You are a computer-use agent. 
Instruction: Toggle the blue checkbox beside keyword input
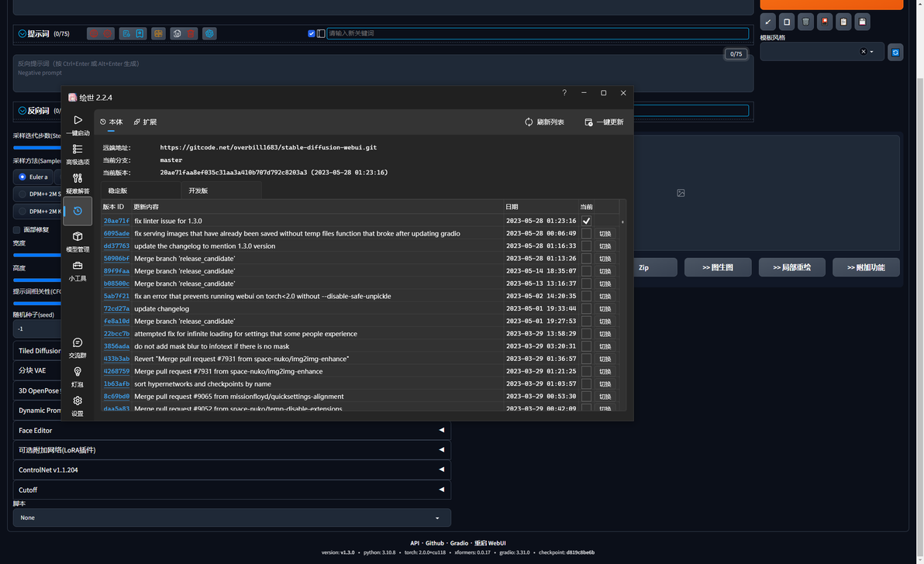(x=311, y=33)
